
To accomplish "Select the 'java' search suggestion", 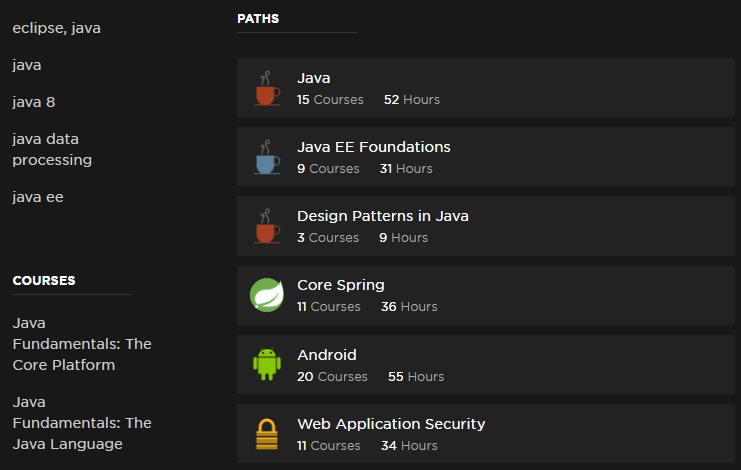I will [26, 65].
